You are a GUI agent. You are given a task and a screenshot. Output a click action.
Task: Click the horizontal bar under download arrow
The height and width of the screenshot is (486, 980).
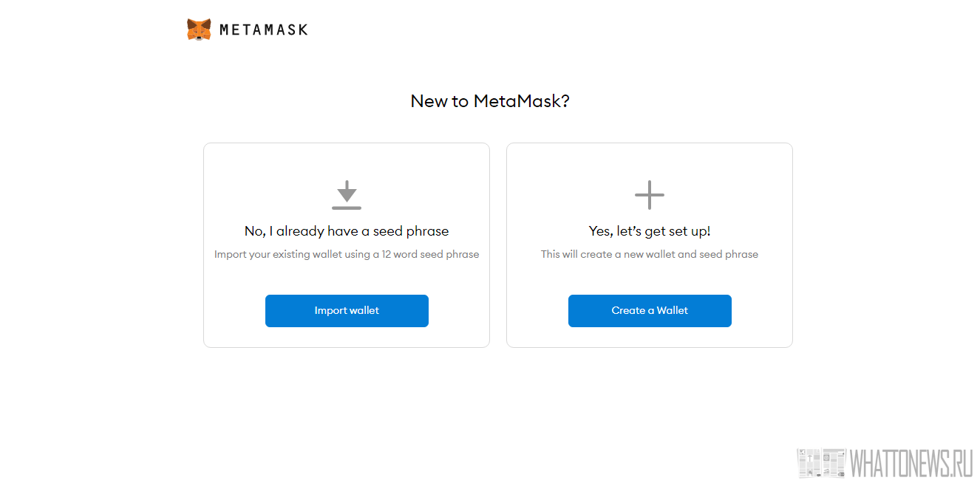coord(347,208)
